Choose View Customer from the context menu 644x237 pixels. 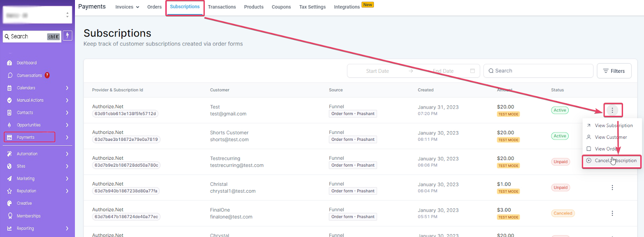tap(611, 137)
